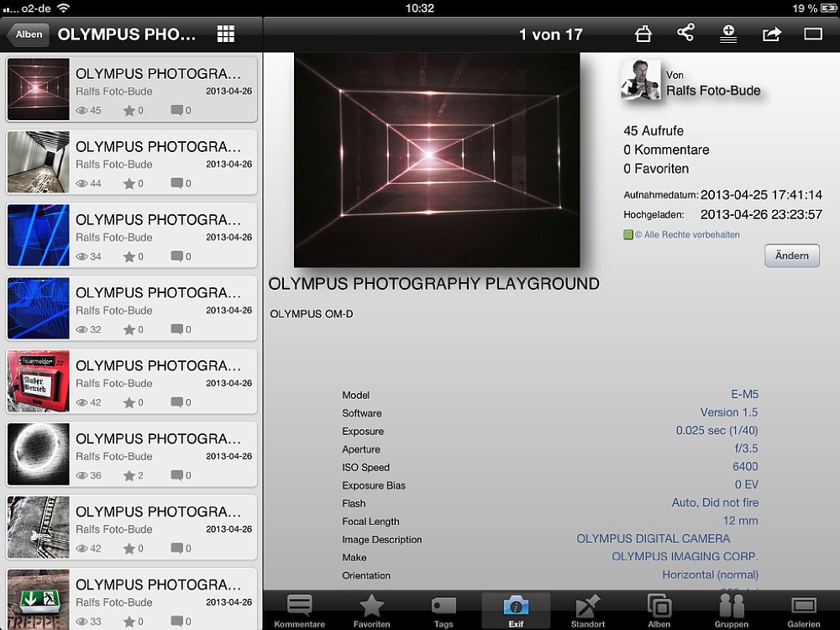Open the share network icon
Screen dimensions: 840x630
[x=685, y=34]
